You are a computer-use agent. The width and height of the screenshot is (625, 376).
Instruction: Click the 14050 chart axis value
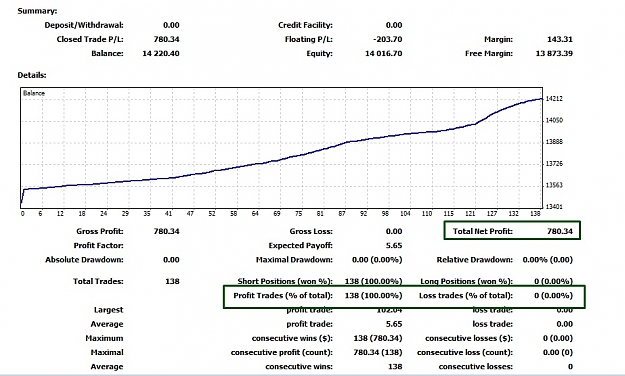tap(554, 120)
